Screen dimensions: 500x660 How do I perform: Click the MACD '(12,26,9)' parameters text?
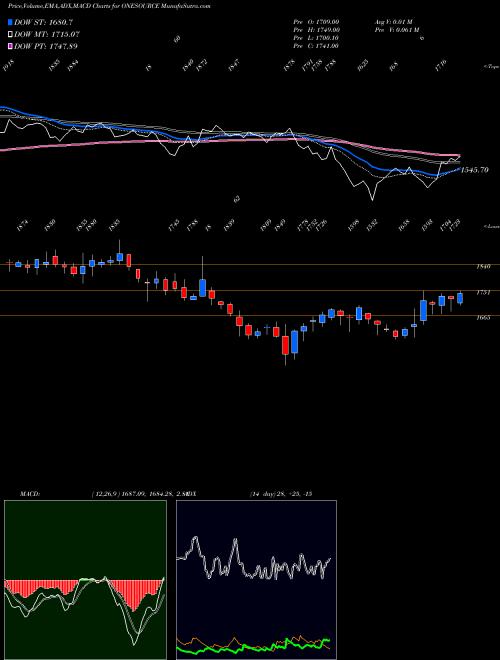coord(104,494)
